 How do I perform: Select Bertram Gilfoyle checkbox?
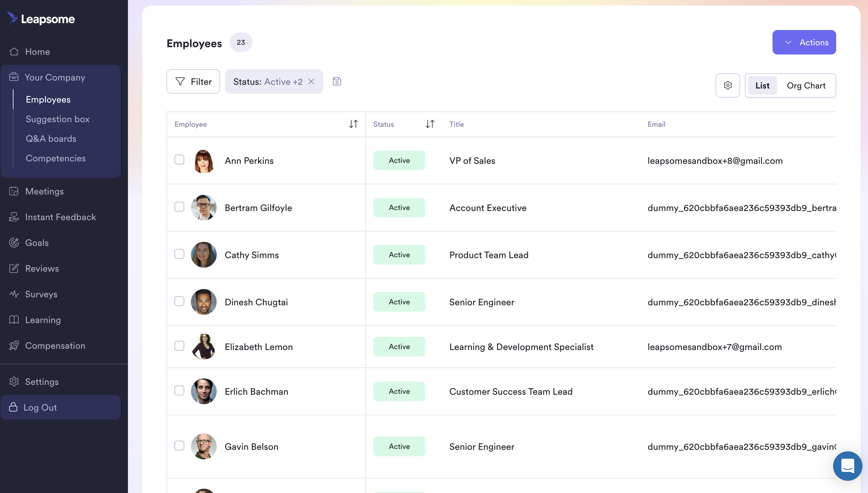click(x=179, y=207)
